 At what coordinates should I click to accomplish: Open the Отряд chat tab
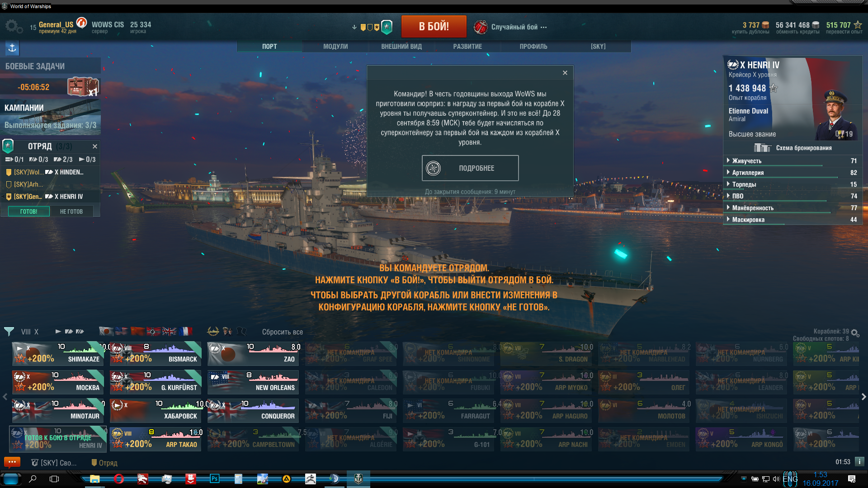pos(104,463)
